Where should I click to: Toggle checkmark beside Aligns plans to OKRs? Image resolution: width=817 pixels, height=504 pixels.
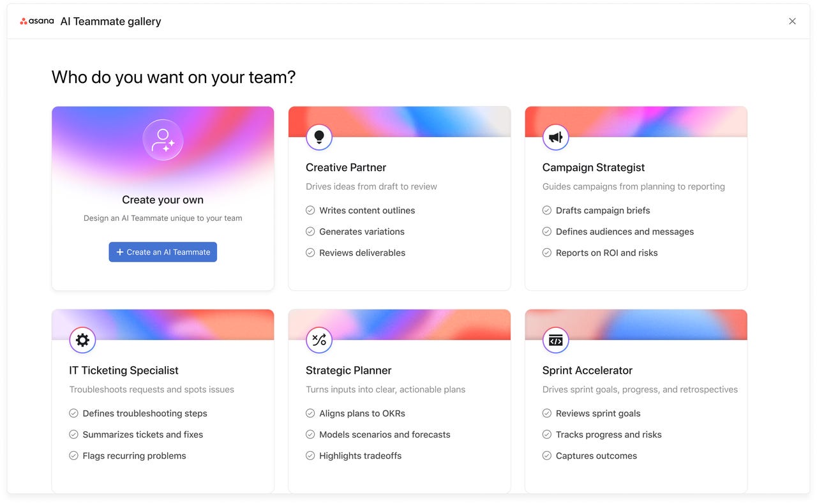click(310, 413)
